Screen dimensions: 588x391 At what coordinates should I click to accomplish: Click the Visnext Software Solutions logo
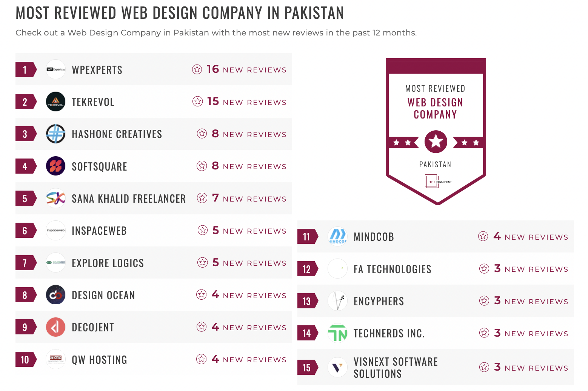337,367
